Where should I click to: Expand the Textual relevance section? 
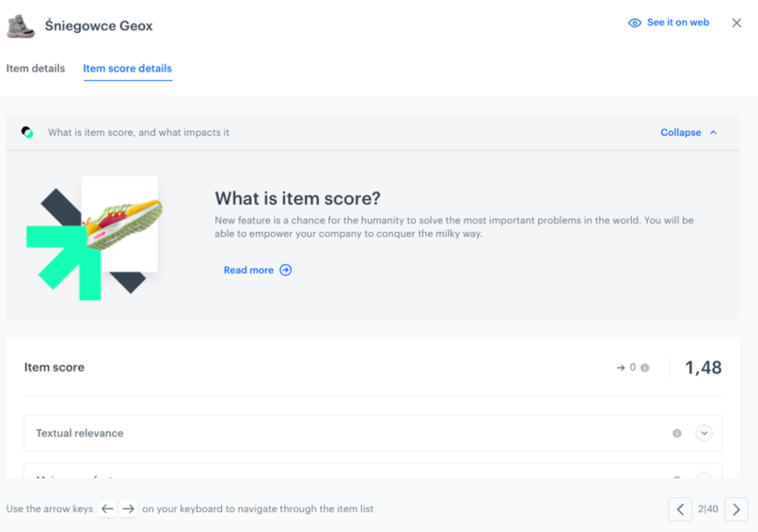tap(704, 433)
